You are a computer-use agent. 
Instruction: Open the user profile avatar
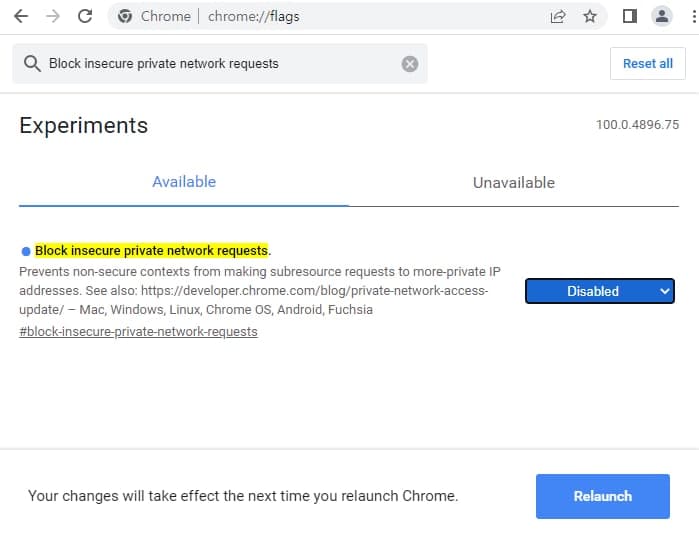[x=662, y=16]
